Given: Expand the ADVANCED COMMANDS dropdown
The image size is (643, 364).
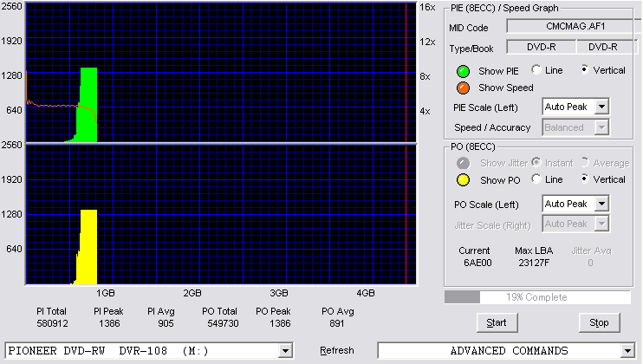Looking at the screenshot, I should (x=627, y=351).
